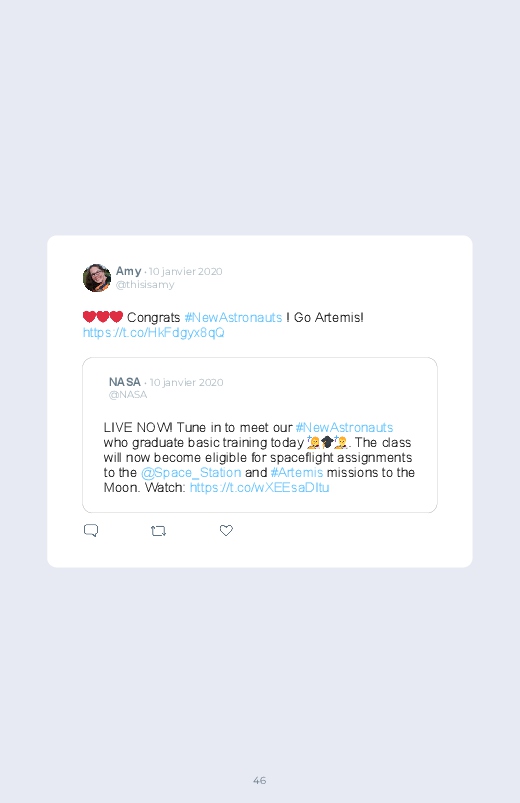
Task: Open the #NewAstronauts hashtag in Amy's tweet
Action: coord(233,318)
